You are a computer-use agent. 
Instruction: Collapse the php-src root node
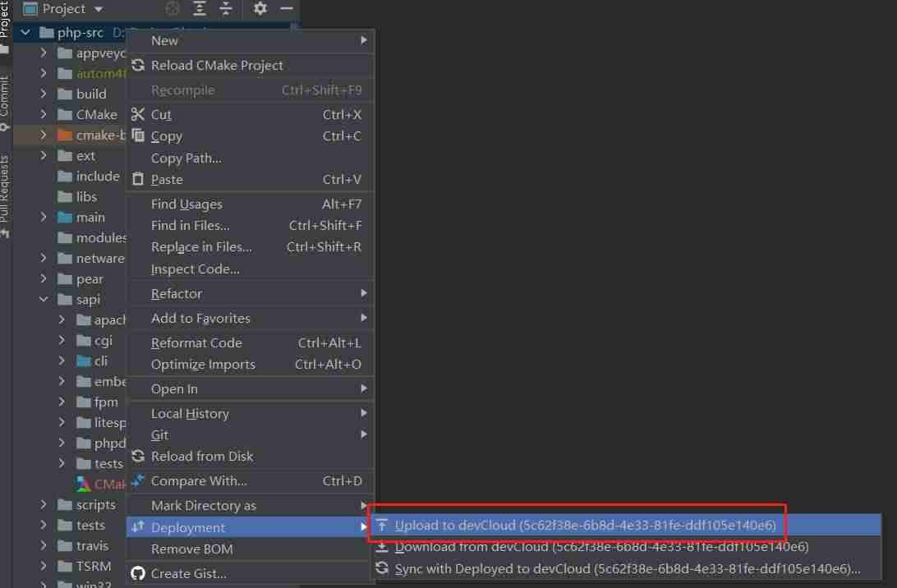25,33
